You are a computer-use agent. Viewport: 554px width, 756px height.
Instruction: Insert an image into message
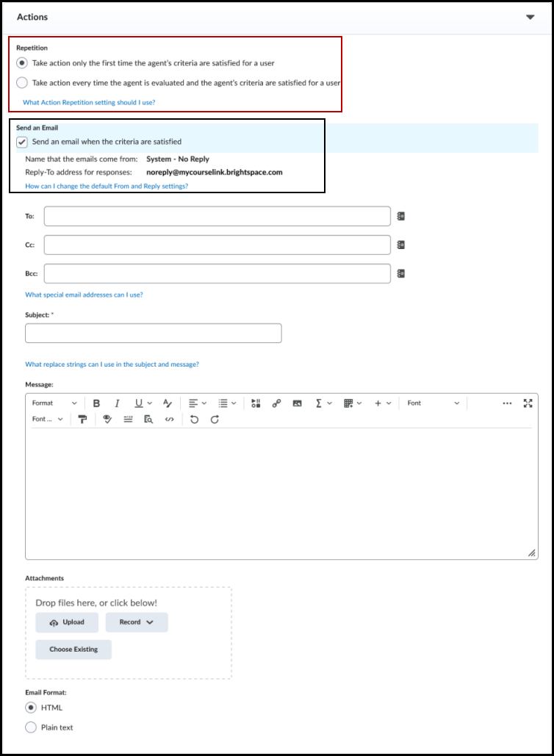[297, 403]
